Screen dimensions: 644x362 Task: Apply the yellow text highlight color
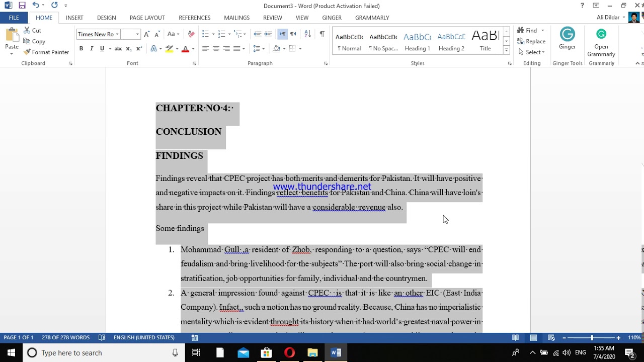click(169, 49)
